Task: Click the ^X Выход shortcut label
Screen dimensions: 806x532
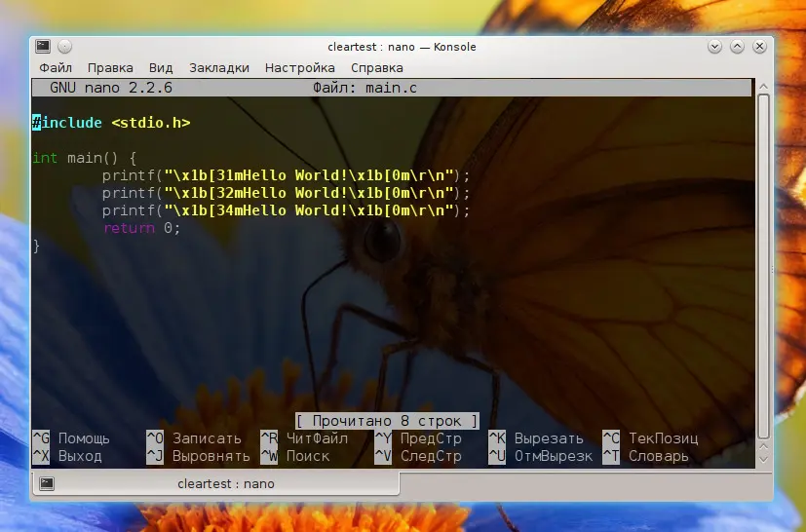Action: pyautogui.click(x=67, y=456)
